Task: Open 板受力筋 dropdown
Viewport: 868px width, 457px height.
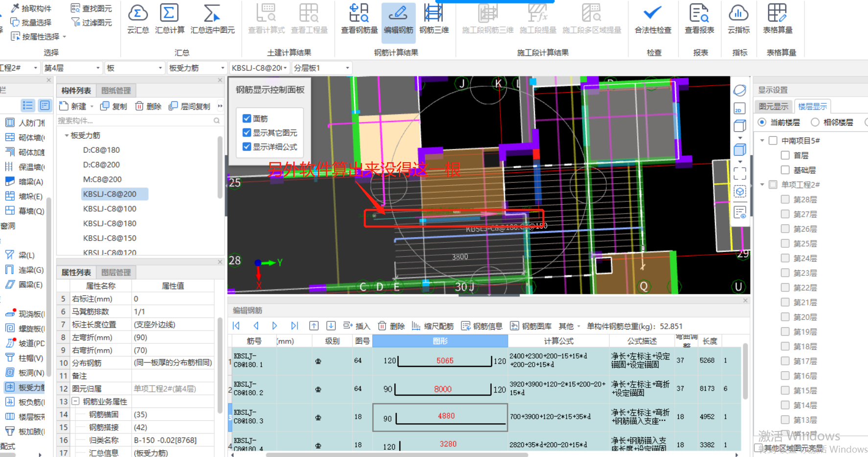Action: [x=197, y=68]
